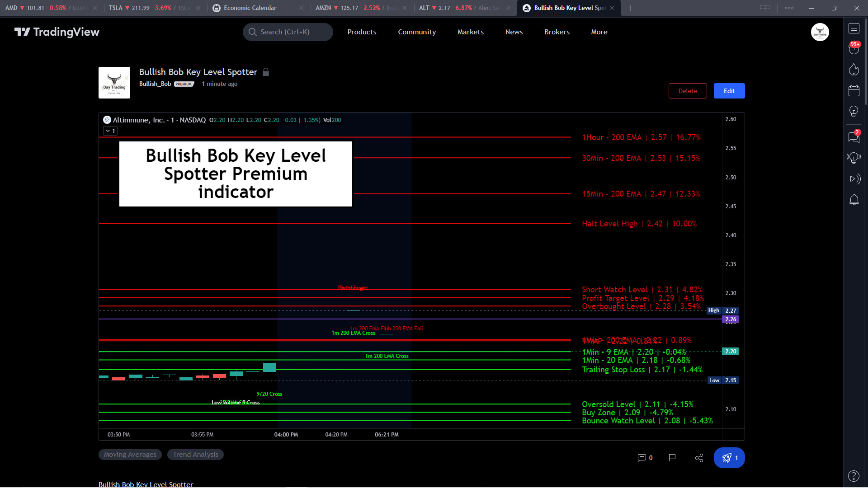Viewport: 868px width, 488px height.
Task: Flag the script for reporting
Action: [x=672, y=458]
